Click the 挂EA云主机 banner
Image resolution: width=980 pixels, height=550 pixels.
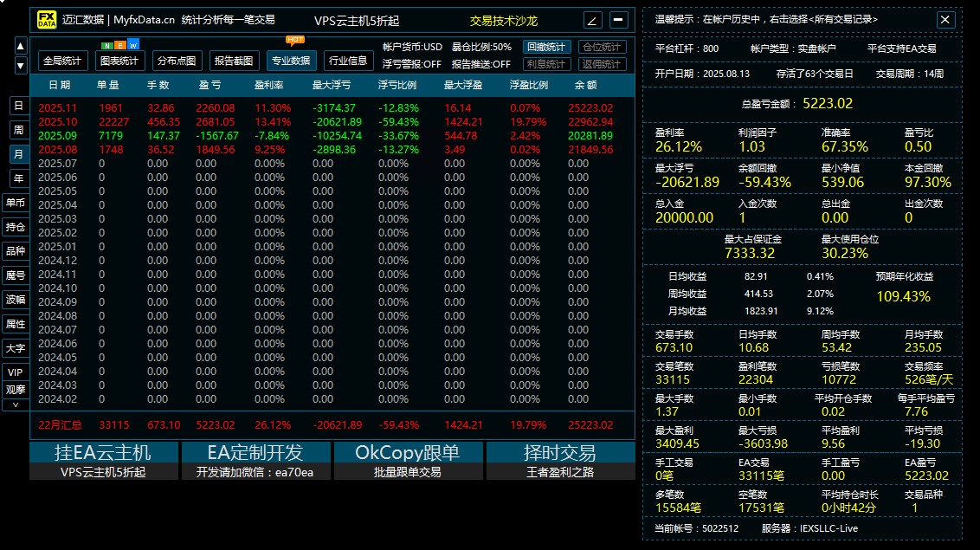pos(104,461)
